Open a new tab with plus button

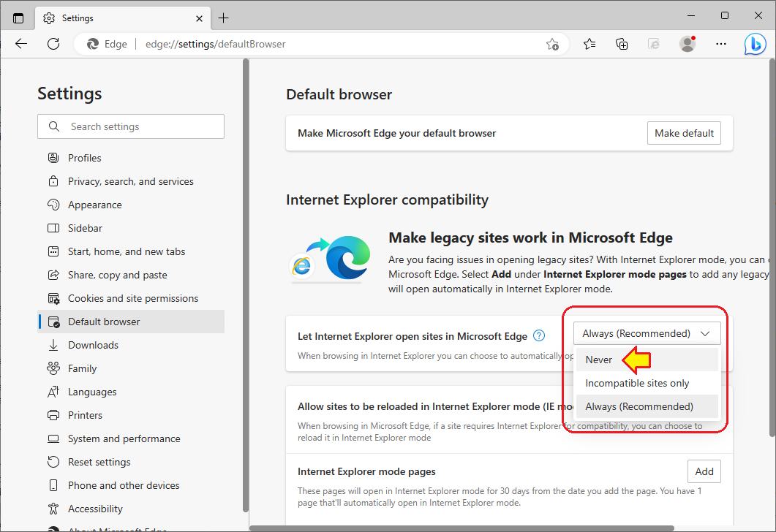[x=224, y=18]
